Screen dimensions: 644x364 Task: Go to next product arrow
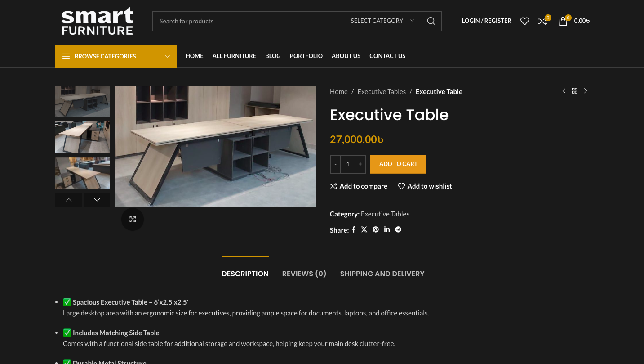click(x=586, y=91)
